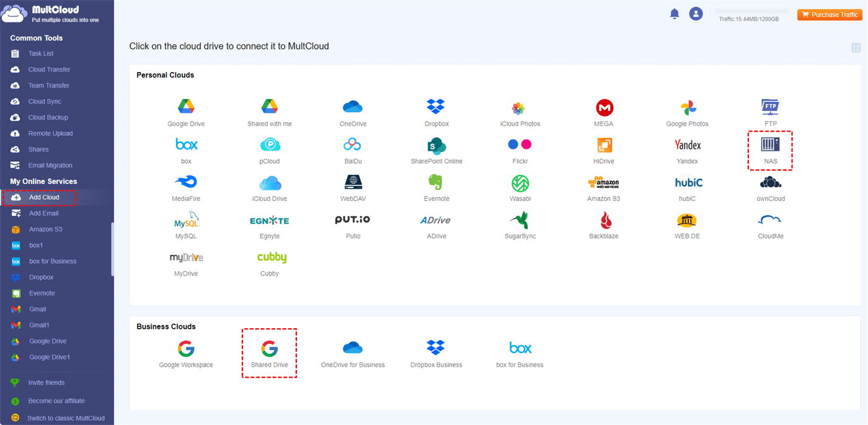Open the user account avatar menu
Image resolution: width=868 pixels, height=425 pixels.
[x=696, y=14]
